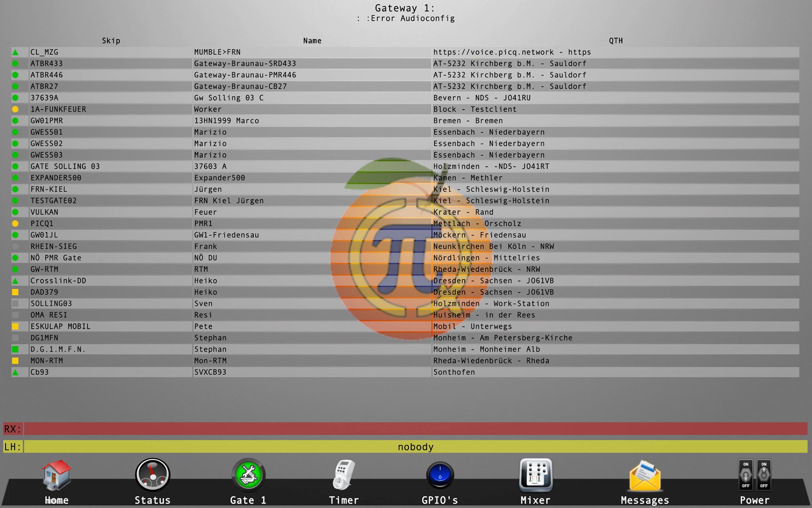Viewport: 812px width, 508px height.
Task: Select the DG1MFN entry
Action: [110, 338]
